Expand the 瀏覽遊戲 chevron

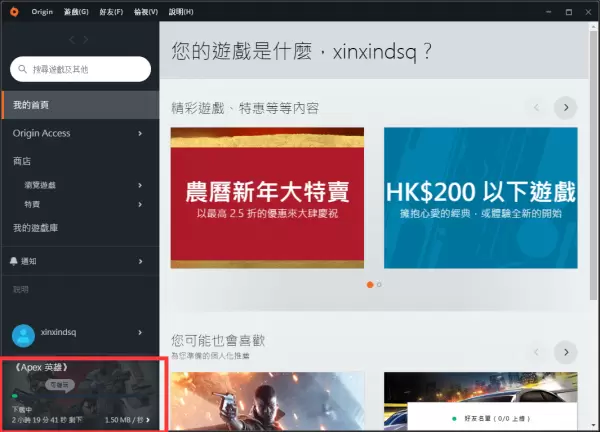coord(140,185)
